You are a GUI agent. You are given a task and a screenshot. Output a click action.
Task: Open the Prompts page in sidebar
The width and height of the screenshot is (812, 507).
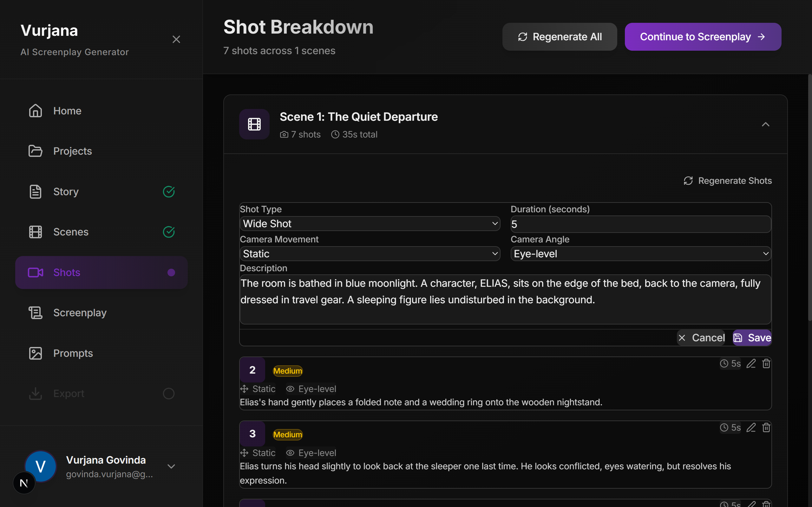(73, 353)
